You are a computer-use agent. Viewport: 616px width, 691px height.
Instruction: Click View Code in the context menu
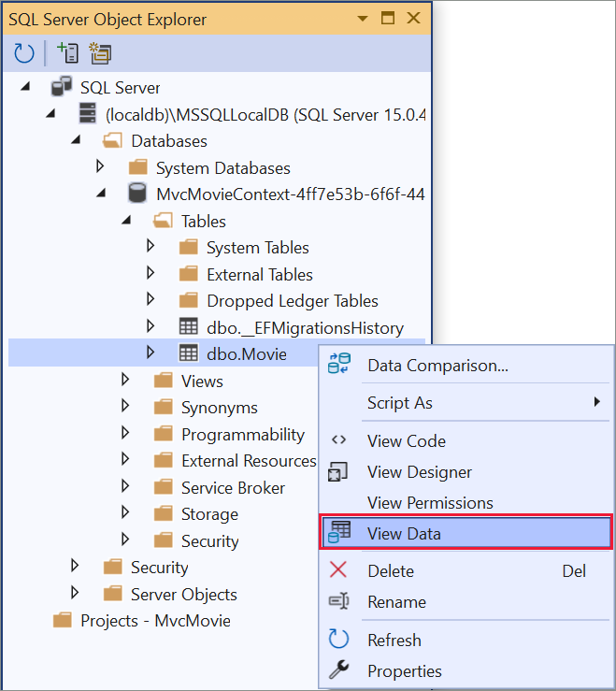coord(407,441)
